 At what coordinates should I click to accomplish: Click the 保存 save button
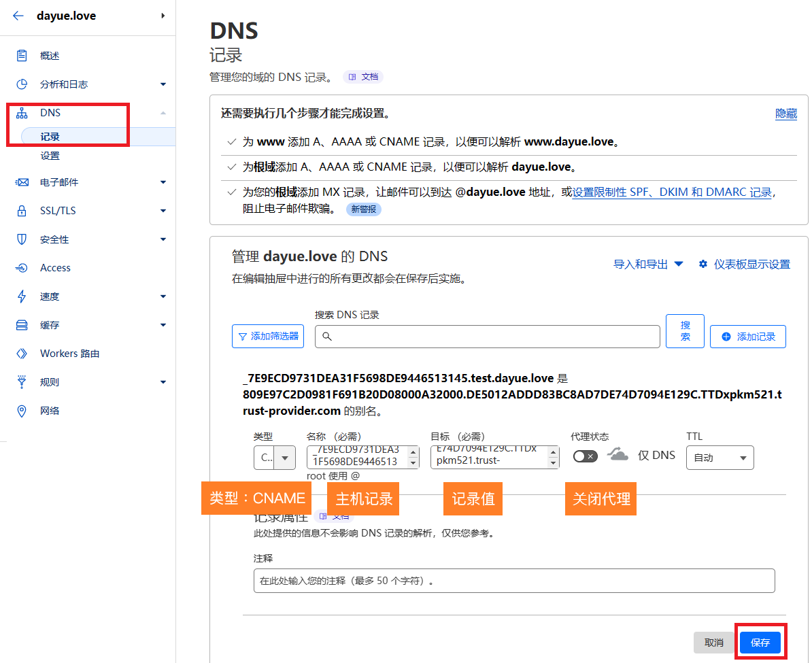[760, 643]
